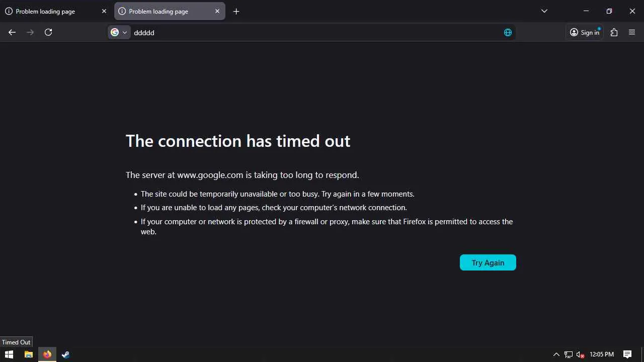Screen dimensions: 644x362
Task: Toggle the muted volume tray icon
Action: click(580, 354)
